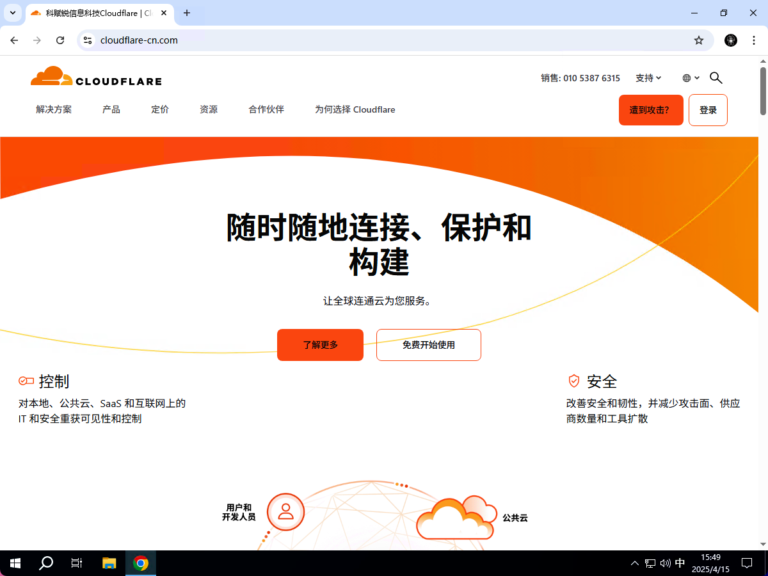Expand the globe language selector
This screenshot has height=576, width=768.
coord(691,78)
